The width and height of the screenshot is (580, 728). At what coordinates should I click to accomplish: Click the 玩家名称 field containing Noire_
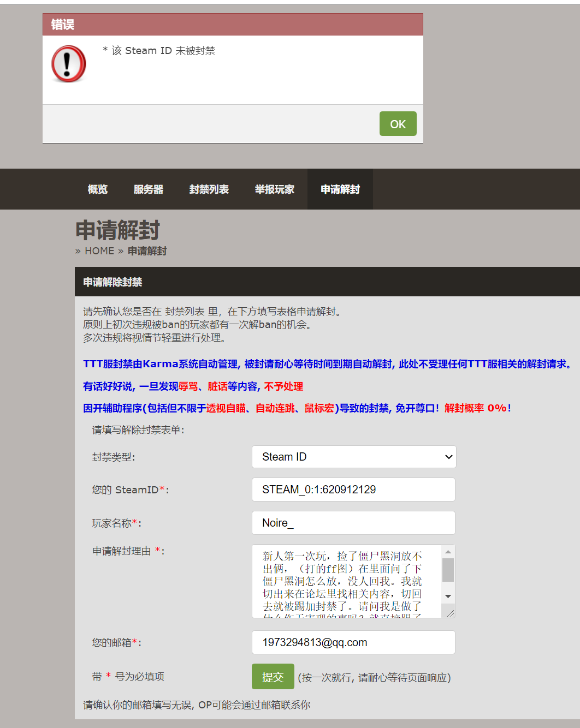[353, 523]
